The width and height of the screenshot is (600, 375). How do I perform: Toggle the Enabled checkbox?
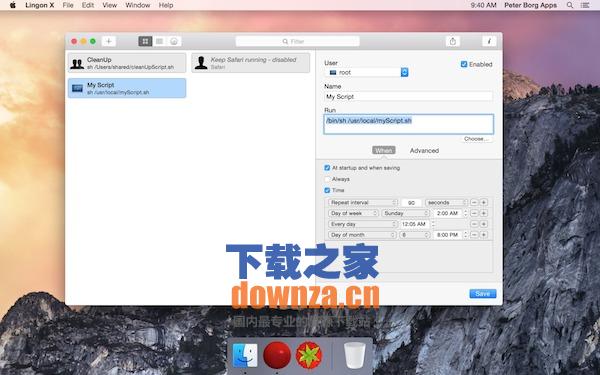(x=464, y=64)
